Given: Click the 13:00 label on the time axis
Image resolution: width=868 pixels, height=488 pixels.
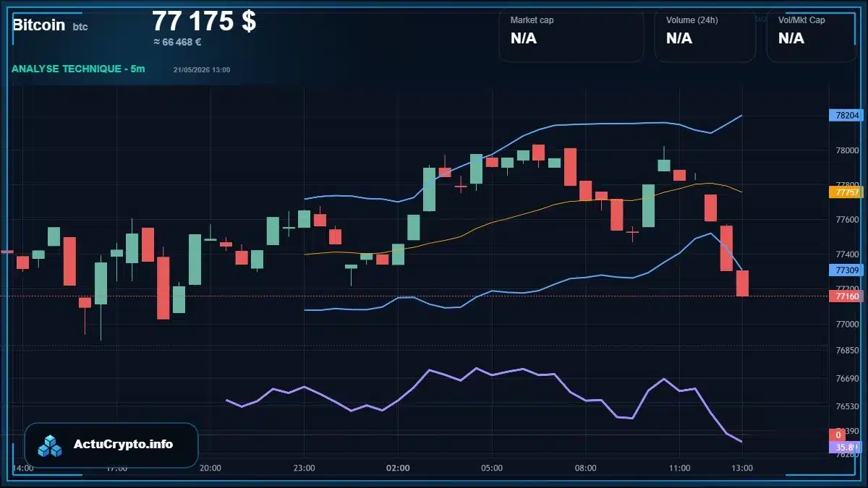Looking at the screenshot, I should click(x=742, y=468).
